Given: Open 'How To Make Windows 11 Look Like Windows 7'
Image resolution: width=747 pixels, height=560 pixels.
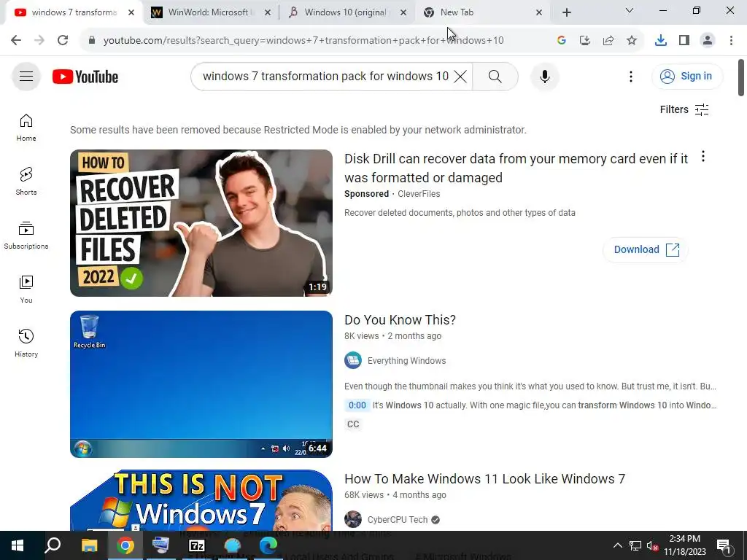Looking at the screenshot, I should 484,478.
